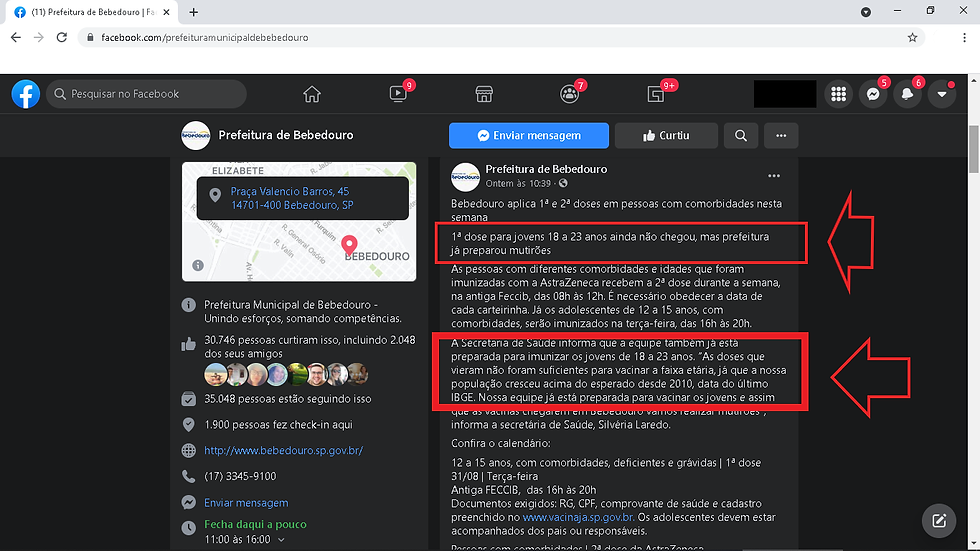Click the Chrome profile circle dropdown icon
Viewport: 980px width, 551px height.
[x=866, y=12]
